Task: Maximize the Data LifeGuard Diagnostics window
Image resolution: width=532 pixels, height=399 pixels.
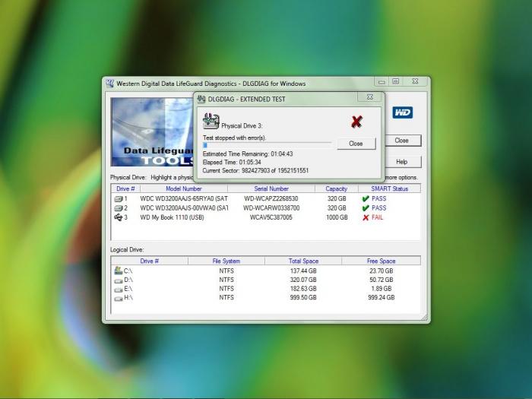Action: 396,81
